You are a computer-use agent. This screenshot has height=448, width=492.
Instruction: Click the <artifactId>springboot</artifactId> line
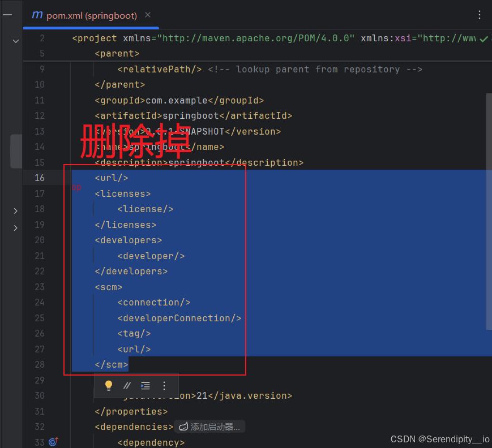193,116
